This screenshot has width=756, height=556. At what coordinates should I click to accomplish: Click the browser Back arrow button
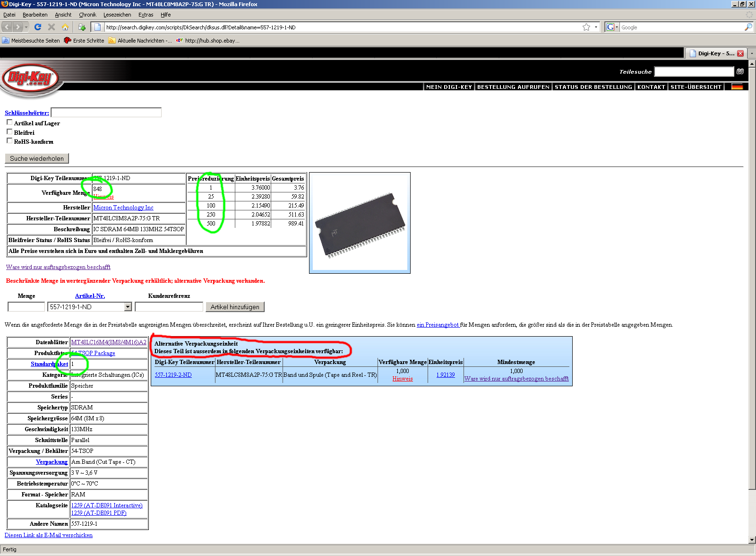pyautogui.click(x=7, y=27)
